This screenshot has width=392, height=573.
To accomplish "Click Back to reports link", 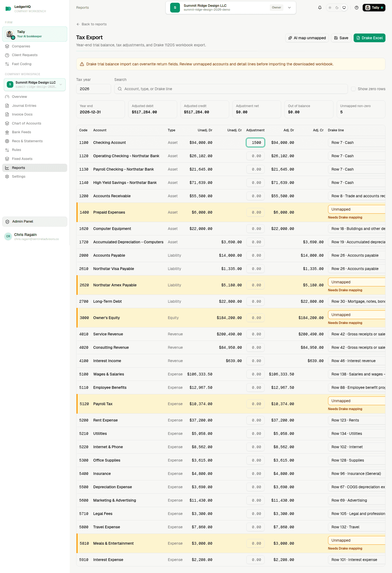I will 91,24.
